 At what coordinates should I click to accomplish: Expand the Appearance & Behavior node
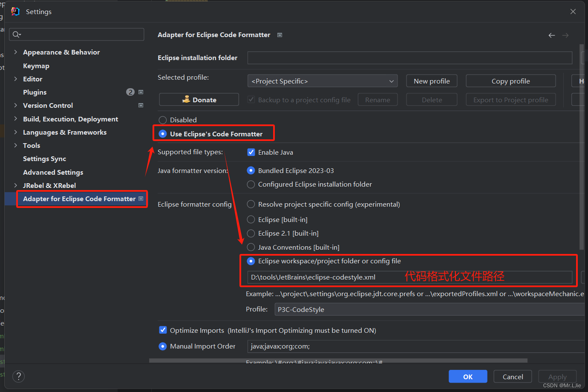[x=15, y=52]
